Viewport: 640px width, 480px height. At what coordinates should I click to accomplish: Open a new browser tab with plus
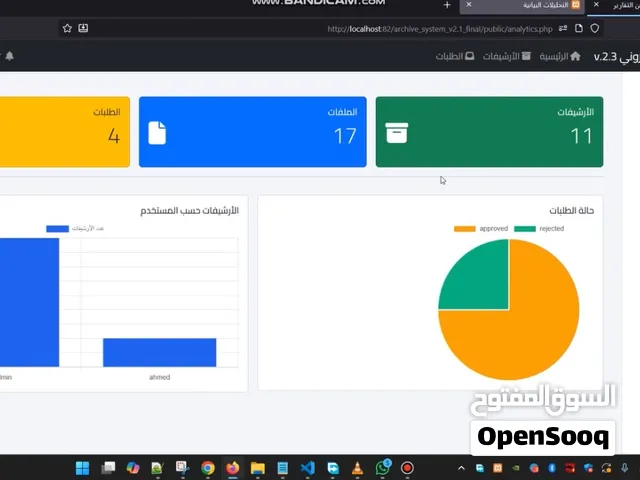point(447,5)
